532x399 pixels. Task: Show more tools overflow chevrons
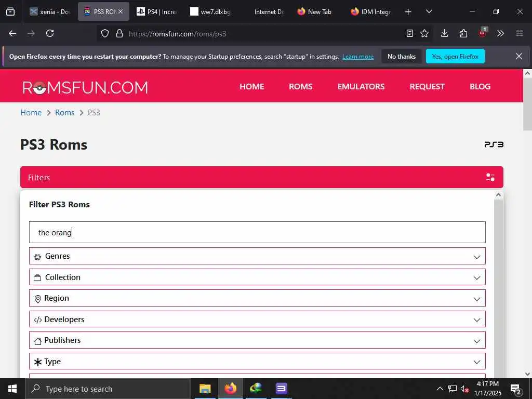[x=500, y=33]
